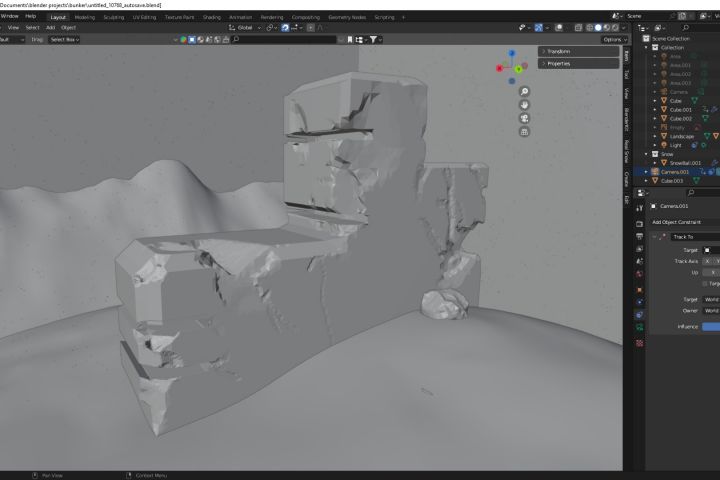The width and height of the screenshot is (720, 480).
Task: Open the viewport Options button
Action: 614,40
